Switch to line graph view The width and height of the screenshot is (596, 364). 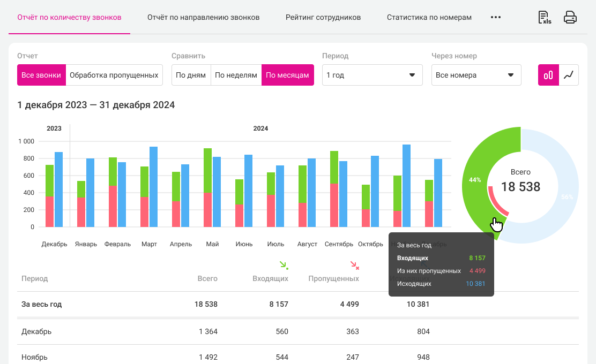[x=569, y=75]
